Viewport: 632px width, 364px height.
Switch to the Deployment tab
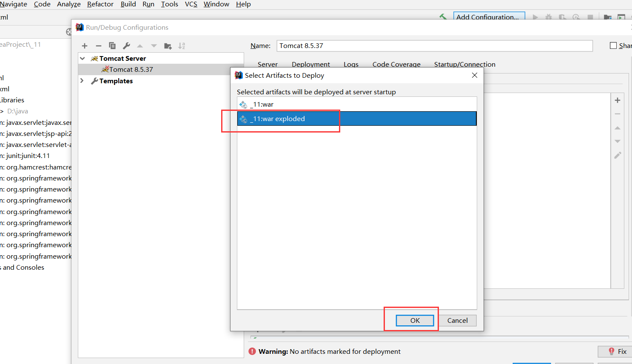[311, 64]
